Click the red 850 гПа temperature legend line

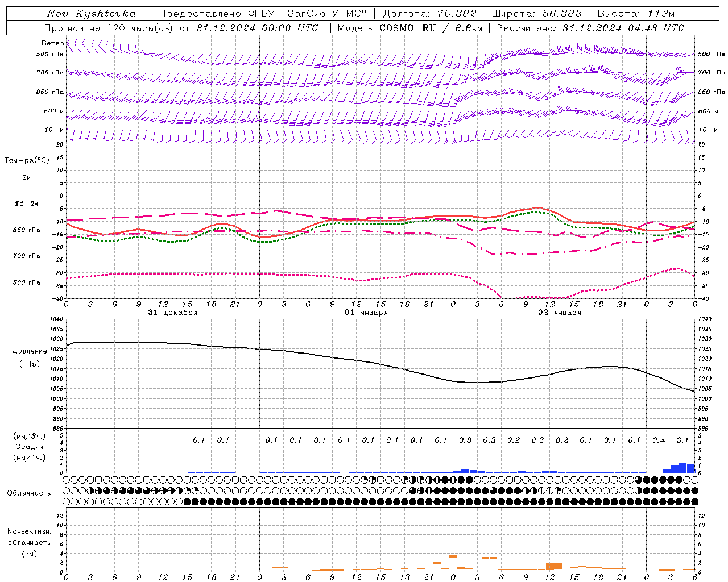[x=26, y=235]
